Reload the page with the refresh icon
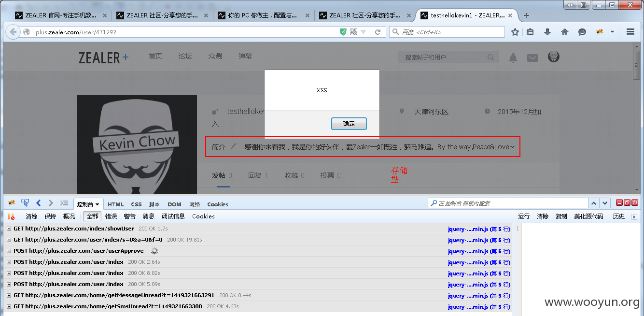The image size is (644, 316). [378, 32]
